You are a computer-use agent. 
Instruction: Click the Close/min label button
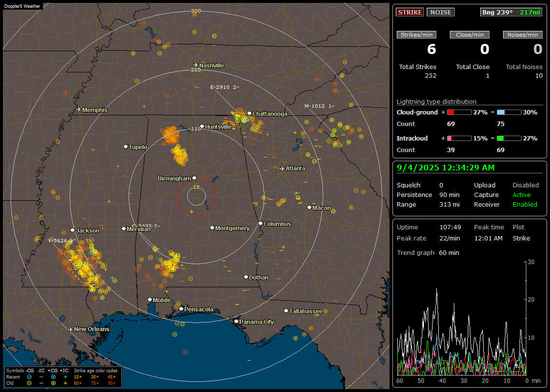pyautogui.click(x=470, y=35)
